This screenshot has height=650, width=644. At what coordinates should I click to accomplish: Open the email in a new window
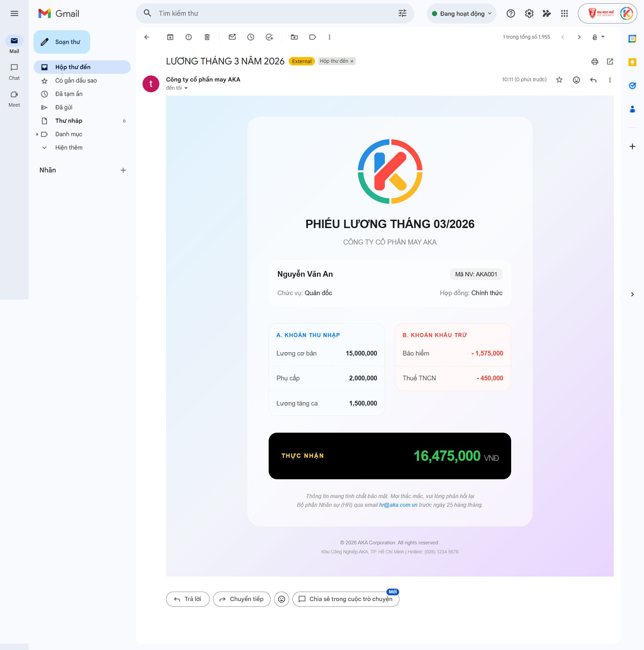click(610, 62)
